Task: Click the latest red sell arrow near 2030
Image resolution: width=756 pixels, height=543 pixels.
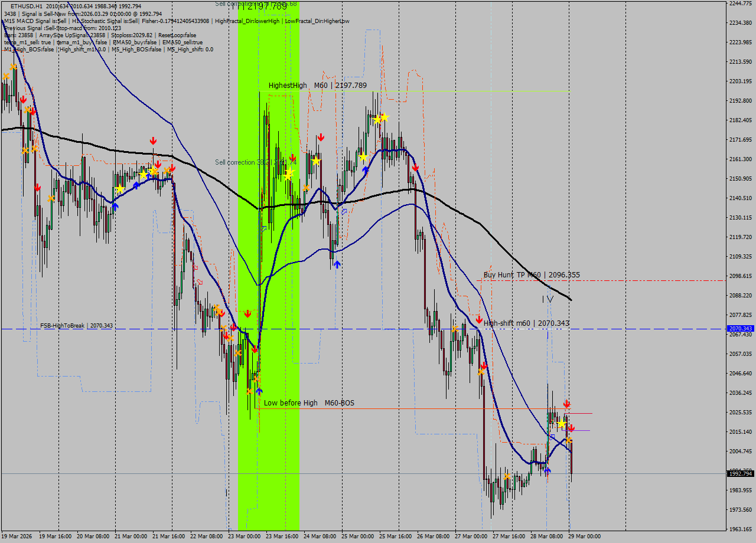Action: point(566,404)
